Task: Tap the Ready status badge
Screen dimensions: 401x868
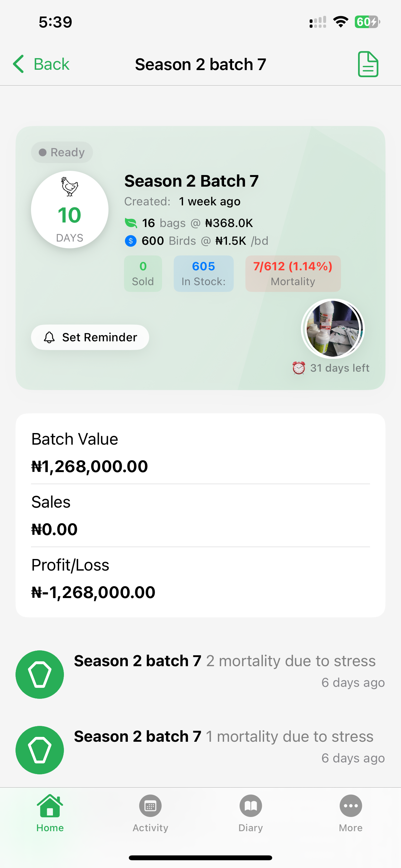Action: pyautogui.click(x=62, y=152)
